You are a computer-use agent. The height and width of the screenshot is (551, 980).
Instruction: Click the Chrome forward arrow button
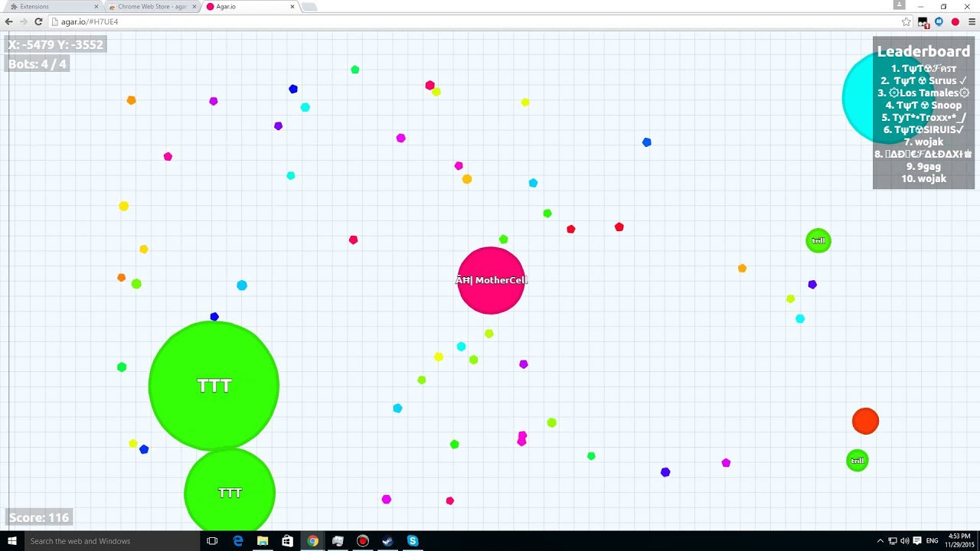coord(23,21)
